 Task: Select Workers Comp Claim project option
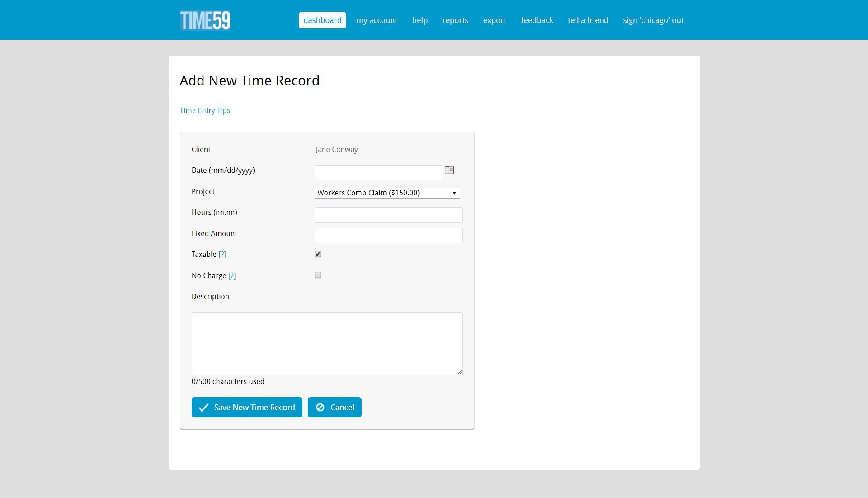[387, 193]
